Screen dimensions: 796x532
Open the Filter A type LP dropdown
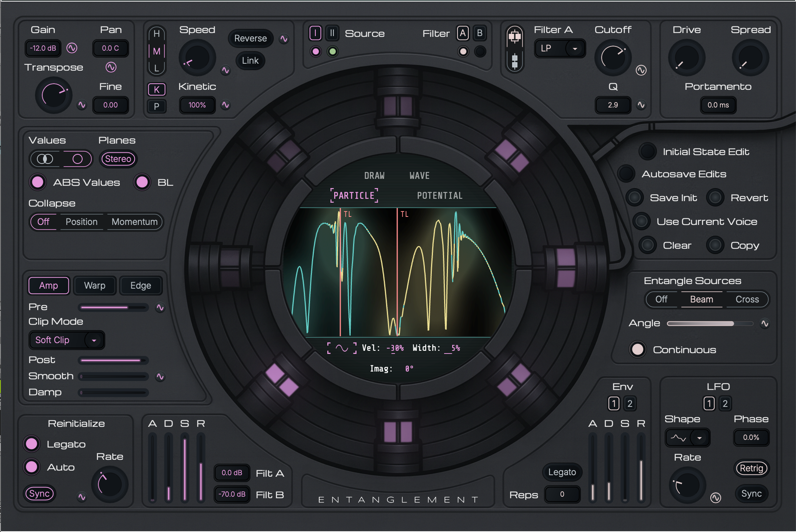click(x=560, y=48)
